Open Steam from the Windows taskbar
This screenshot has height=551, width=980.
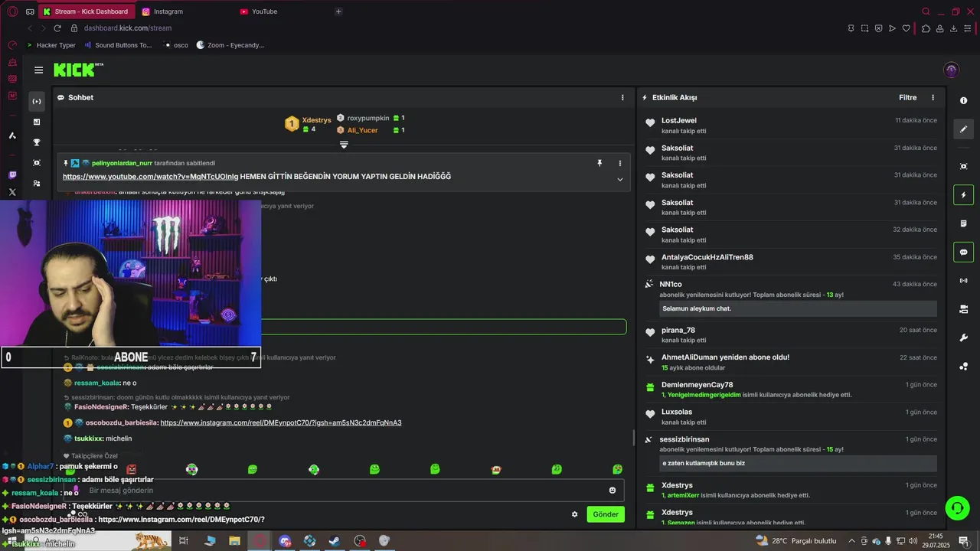[x=335, y=541]
